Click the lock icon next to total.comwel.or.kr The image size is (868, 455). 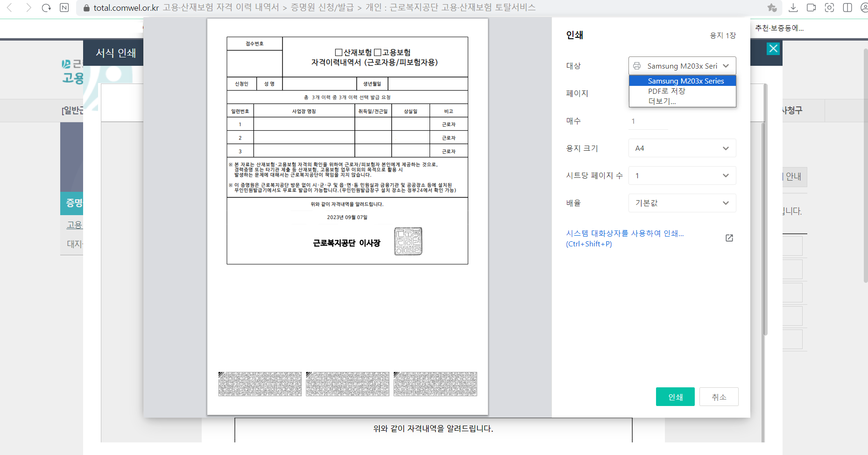pos(86,7)
